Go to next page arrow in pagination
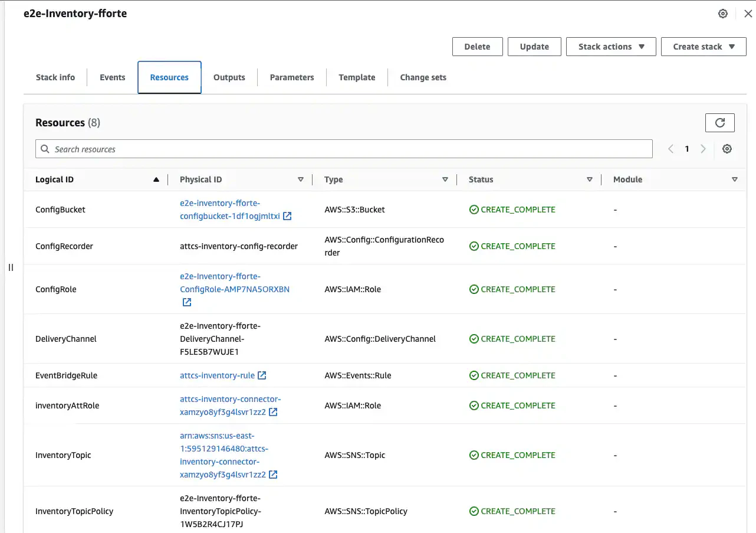 [x=703, y=149]
